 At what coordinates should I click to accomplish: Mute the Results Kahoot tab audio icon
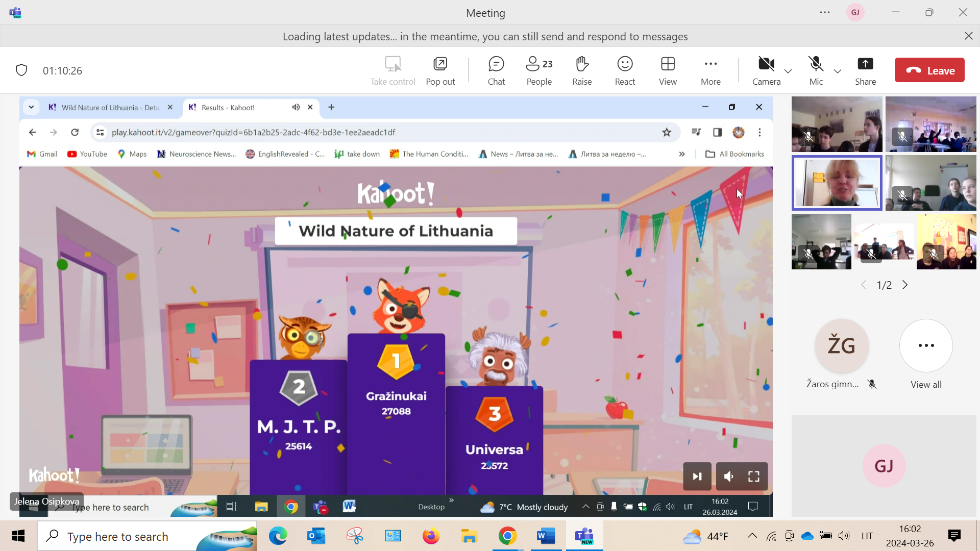pyautogui.click(x=296, y=107)
